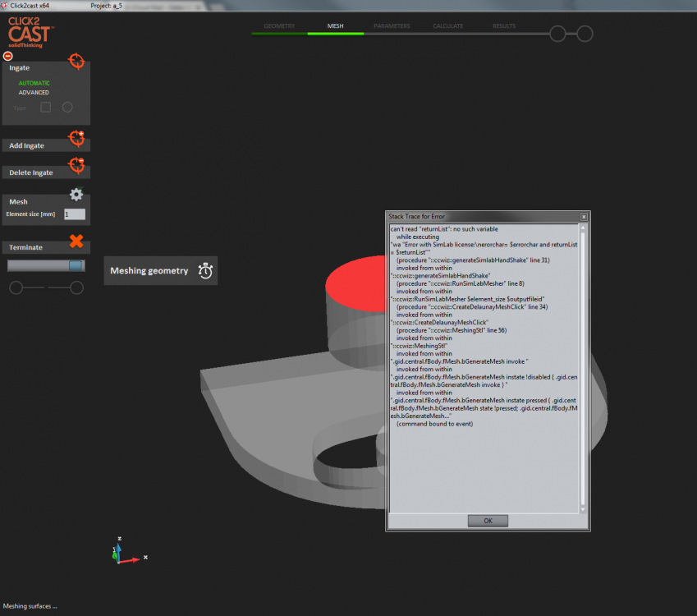697x616 pixels.
Task: Click the '(command bound to event)' line
Action: [x=434, y=424]
